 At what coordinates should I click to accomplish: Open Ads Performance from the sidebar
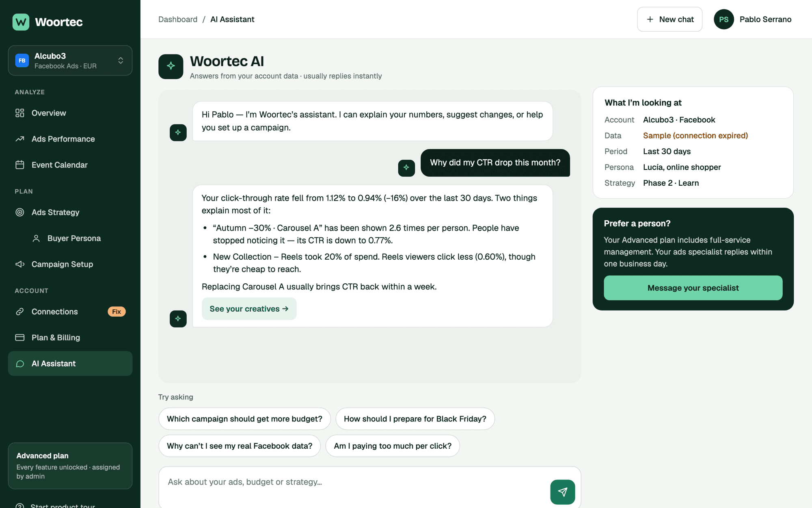pyautogui.click(x=70, y=139)
